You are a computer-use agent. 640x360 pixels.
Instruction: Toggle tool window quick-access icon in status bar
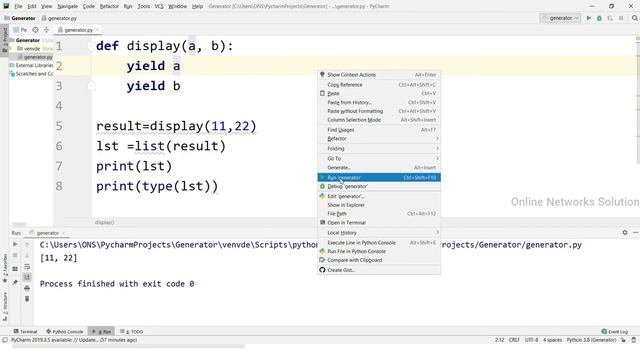[4, 340]
